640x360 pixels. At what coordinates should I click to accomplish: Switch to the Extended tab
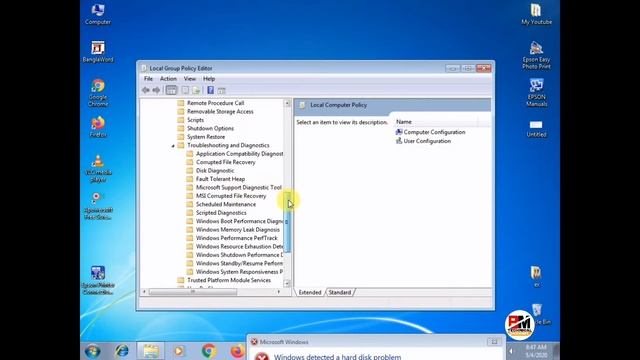tap(310, 292)
